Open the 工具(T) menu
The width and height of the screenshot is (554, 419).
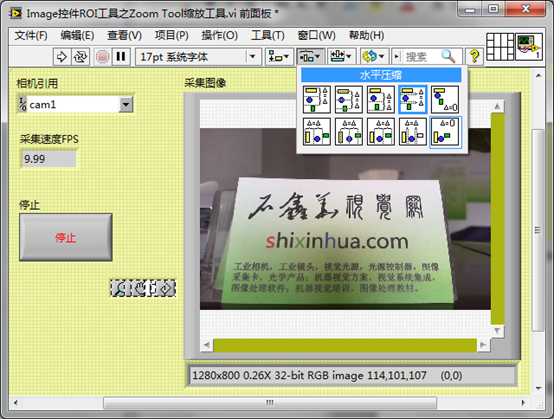[267, 35]
